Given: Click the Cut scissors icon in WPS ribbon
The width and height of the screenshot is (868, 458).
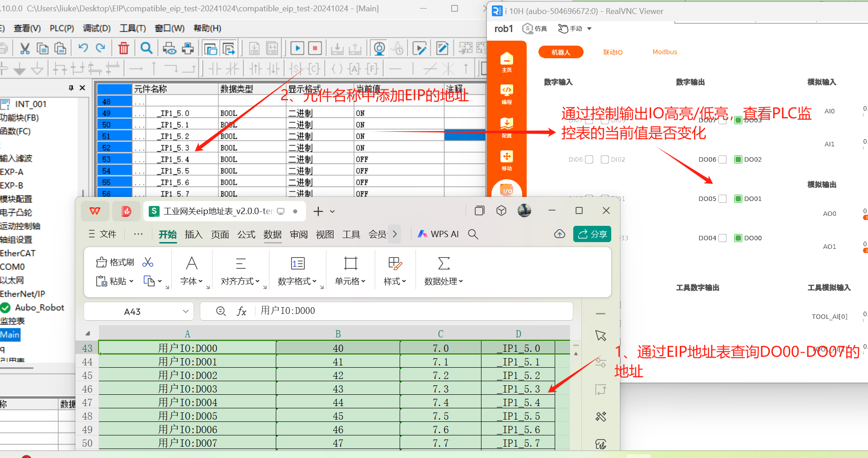Looking at the screenshot, I should [148, 262].
